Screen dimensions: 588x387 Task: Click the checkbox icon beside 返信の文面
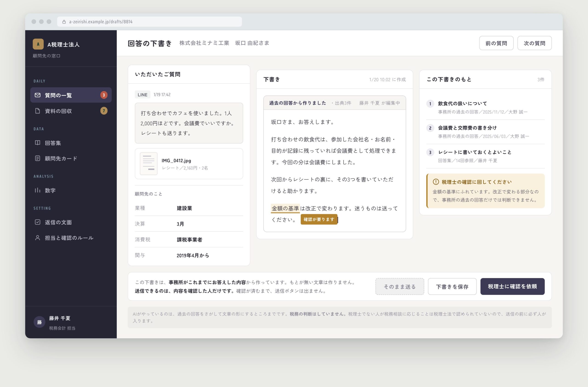click(x=37, y=222)
